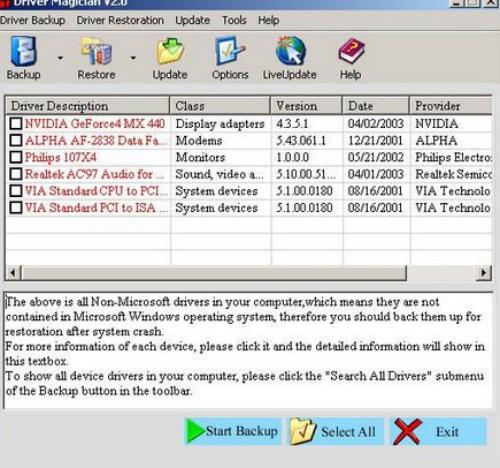This screenshot has height=468, width=500.
Task: Sort by Provider column header
Action: pyautogui.click(x=451, y=106)
